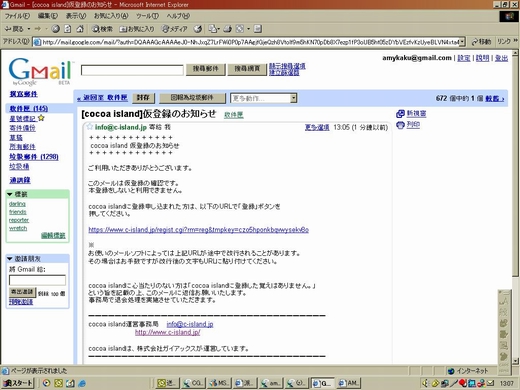Open the History toolbar icon

pyautogui.click(x=198, y=29)
